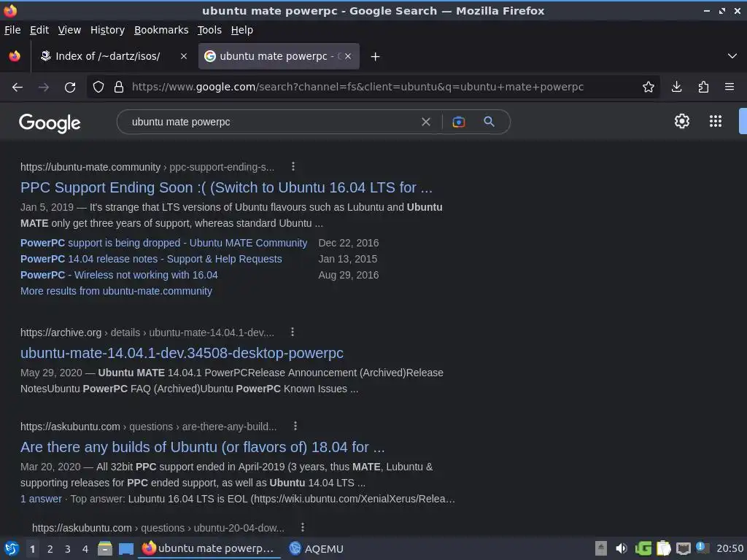Open the Bookmarks menu
This screenshot has height=560, width=747.
click(x=161, y=30)
